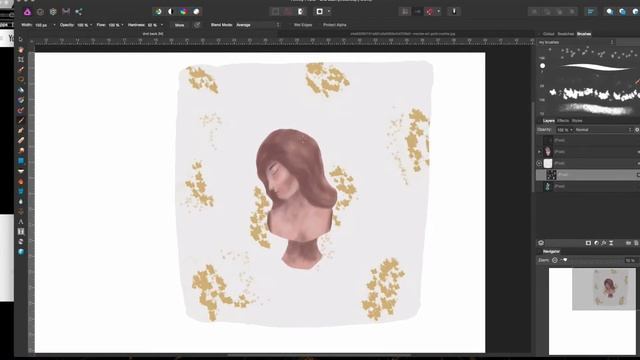Screen dimensions: 640x360
Task: Switch to the Tone Mapping persona
Action: [66, 12]
